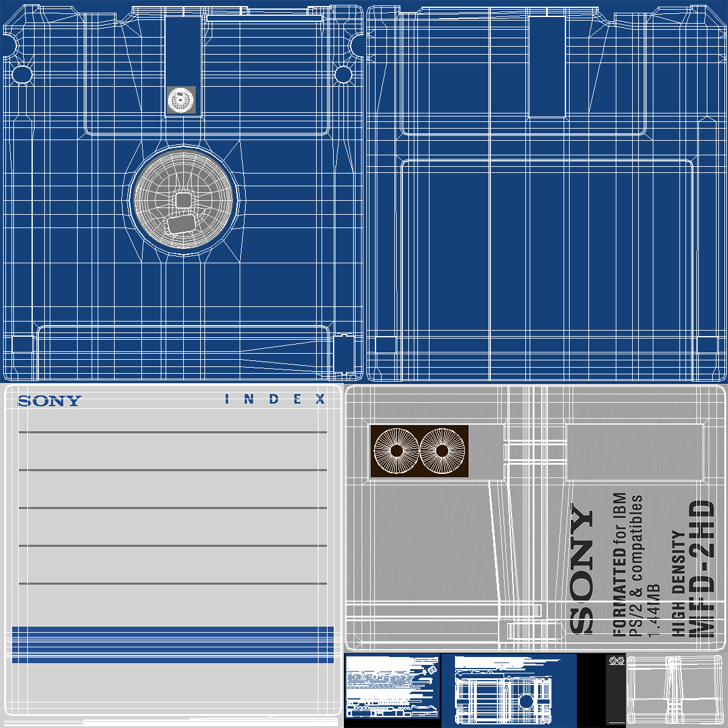This screenshot has height=728, width=728.
Task: Click the blue SONY logo on the label
Action: pyautogui.click(x=49, y=400)
